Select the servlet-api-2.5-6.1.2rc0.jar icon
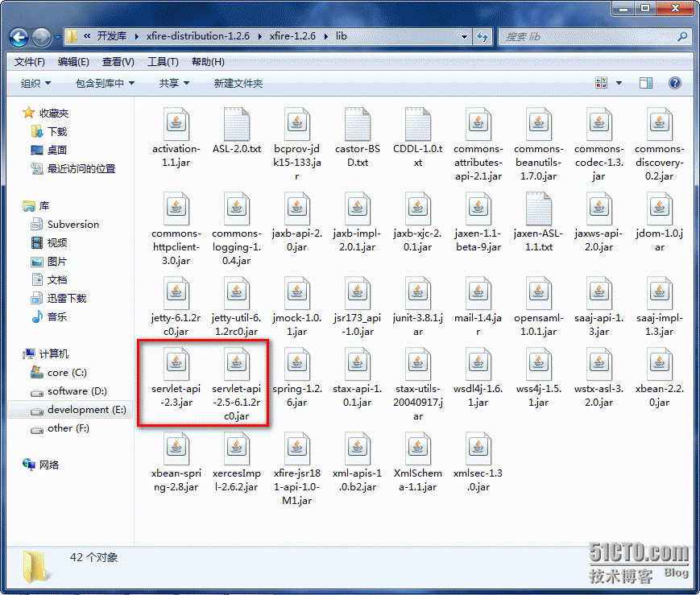Viewport: 700px width, 595px height. [x=237, y=364]
